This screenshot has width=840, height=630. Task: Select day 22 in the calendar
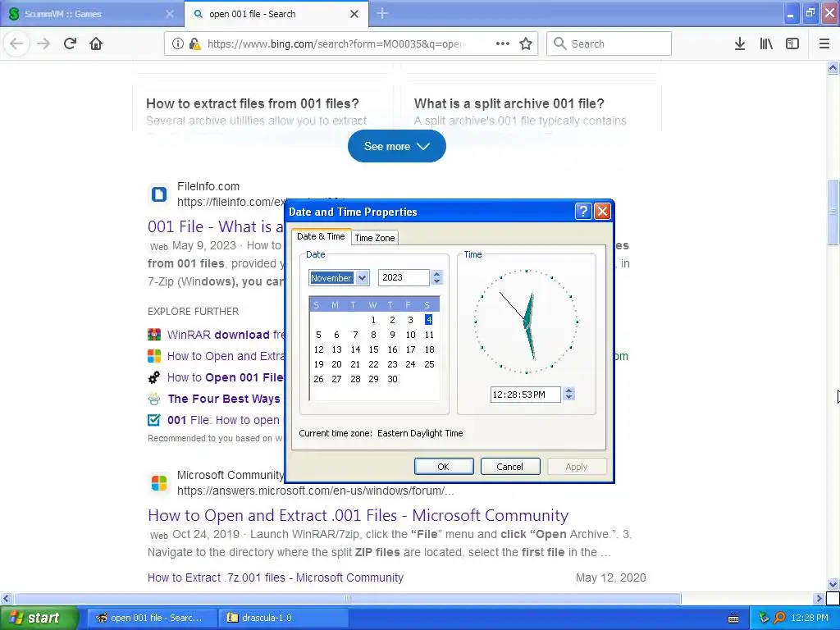pyautogui.click(x=373, y=364)
